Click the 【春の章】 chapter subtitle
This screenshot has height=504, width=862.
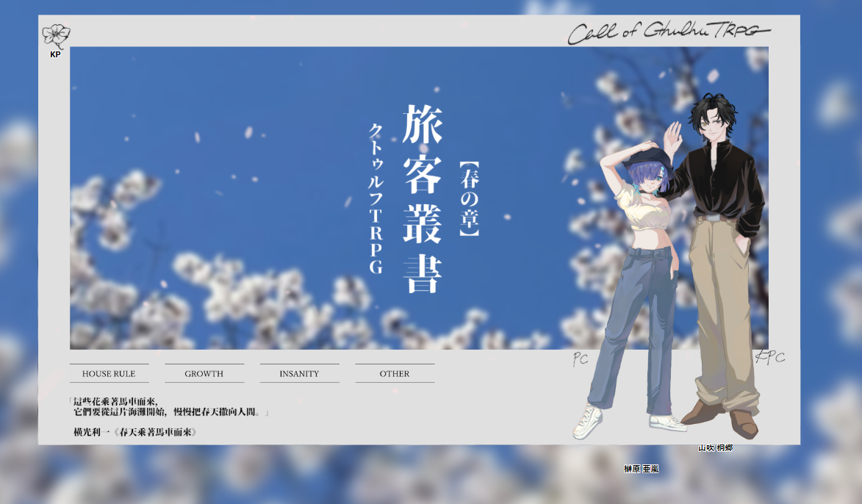(x=470, y=198)
